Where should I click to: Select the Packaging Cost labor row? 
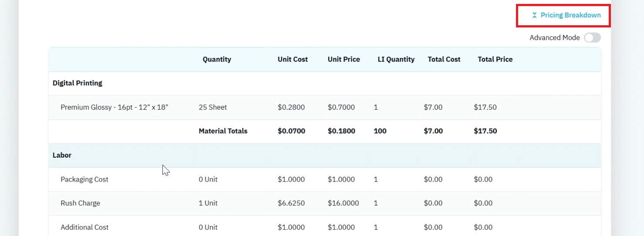click(x=325, y=179)
